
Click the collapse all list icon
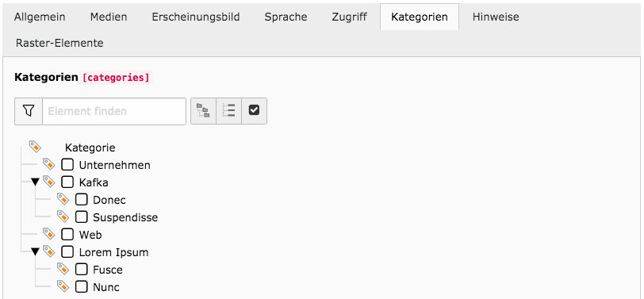[228, 111]
